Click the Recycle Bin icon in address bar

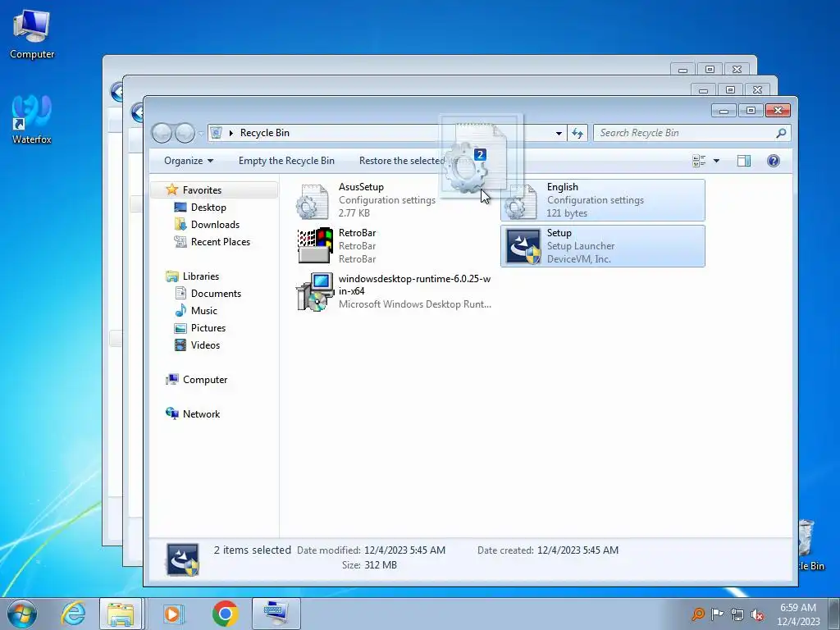[x=216, y=133]
